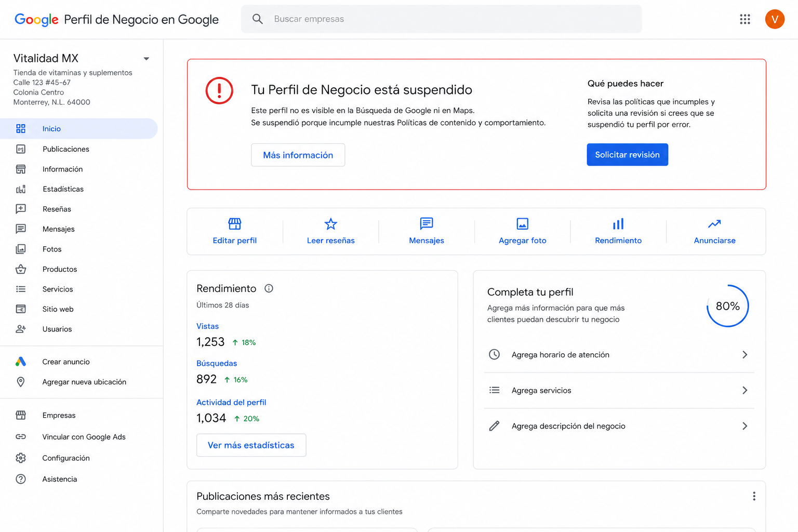Click the Rendimiento bar-chart shortcut
Image resolution: width=798 pixels, height=532 pixels.
pos(618,231)
